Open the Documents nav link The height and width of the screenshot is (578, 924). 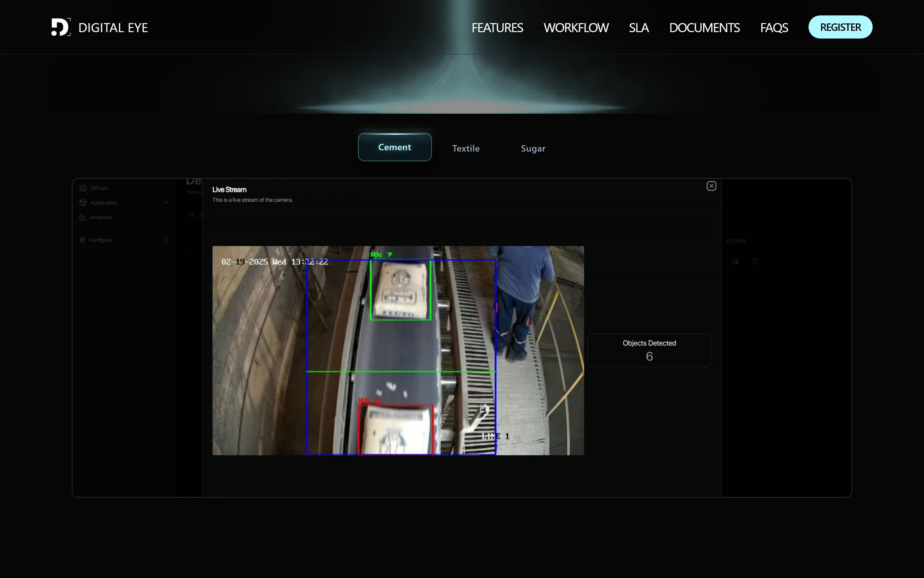[705, 28]
